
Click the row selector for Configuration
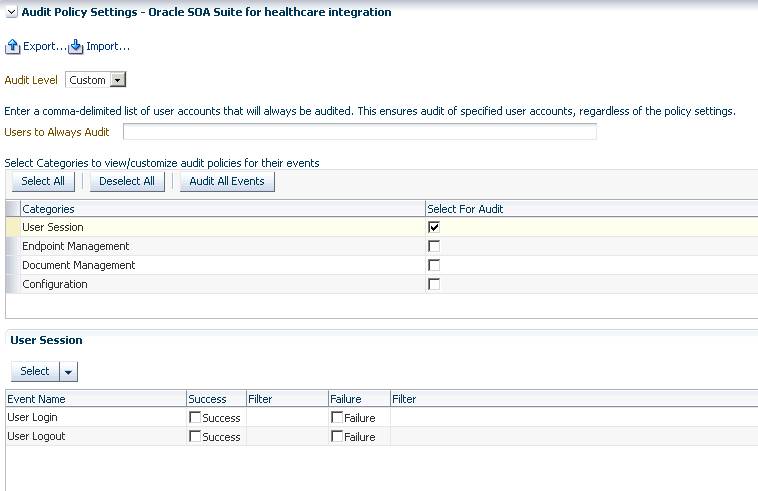13,284
